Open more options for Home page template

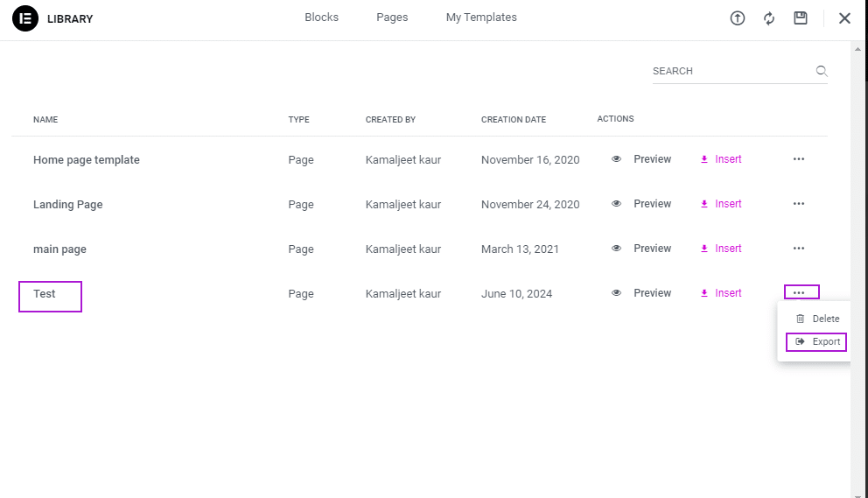point(798,159)
